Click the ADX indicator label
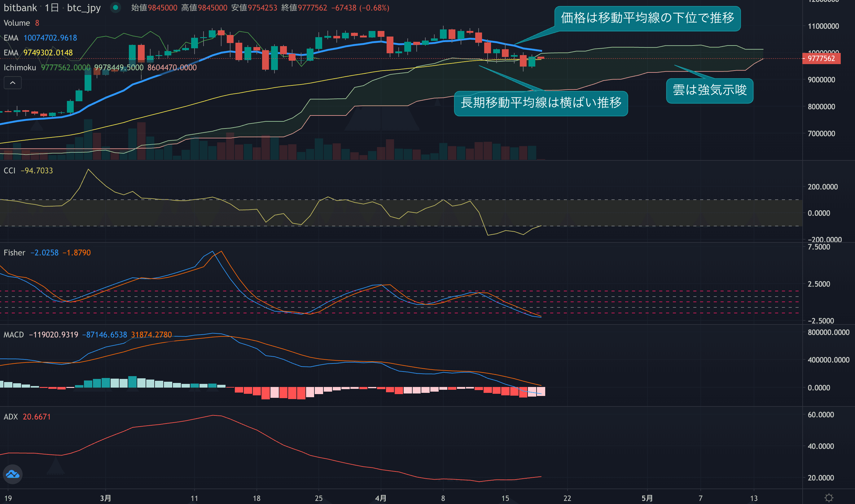 [x=11, y=417]
